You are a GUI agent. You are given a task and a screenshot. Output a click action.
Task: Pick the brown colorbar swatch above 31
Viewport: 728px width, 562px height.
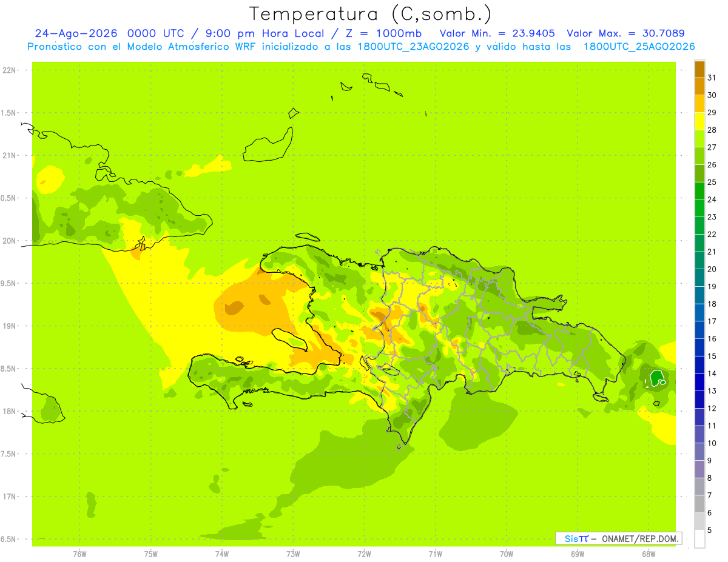(699, 69)
